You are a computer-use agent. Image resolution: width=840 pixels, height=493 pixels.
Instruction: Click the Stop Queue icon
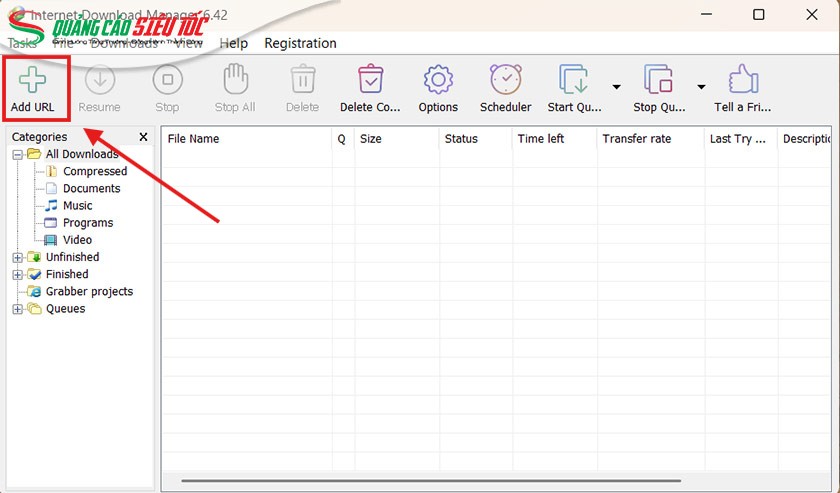tap(658, 79)
